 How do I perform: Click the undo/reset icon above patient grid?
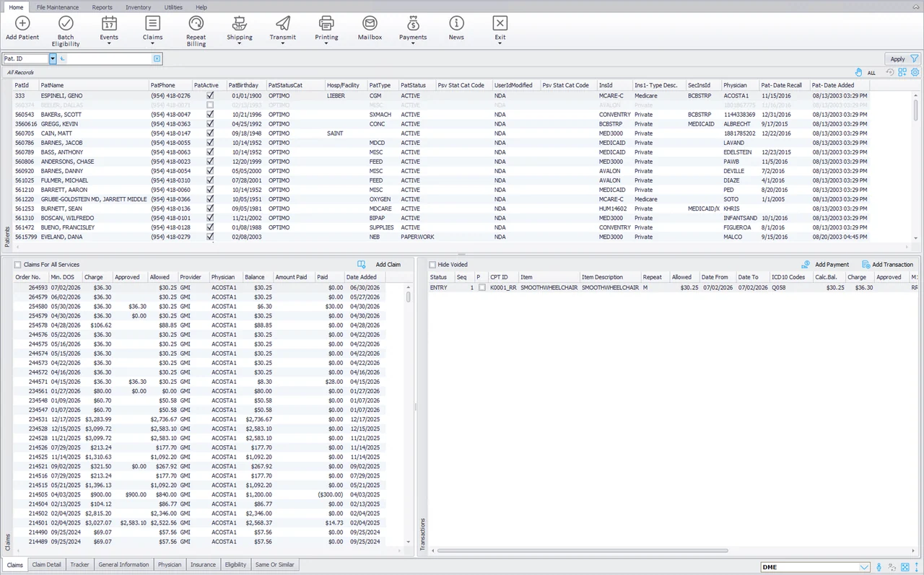890,72
